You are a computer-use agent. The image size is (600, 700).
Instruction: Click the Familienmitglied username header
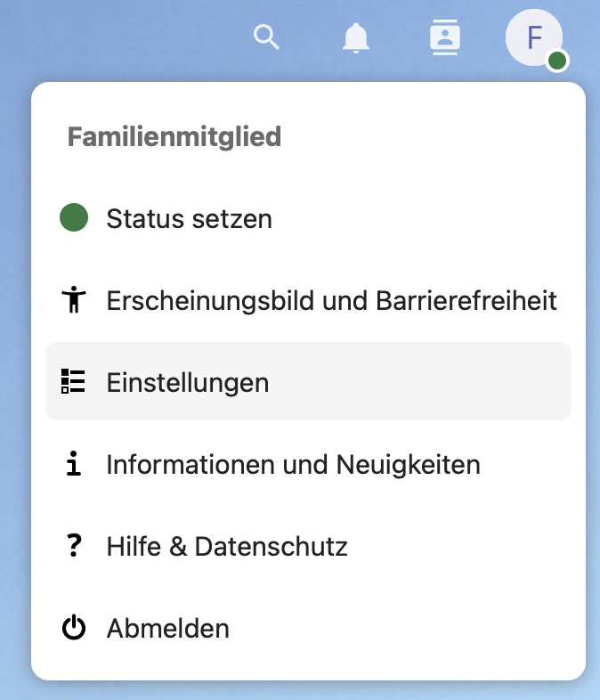[174, 136]
